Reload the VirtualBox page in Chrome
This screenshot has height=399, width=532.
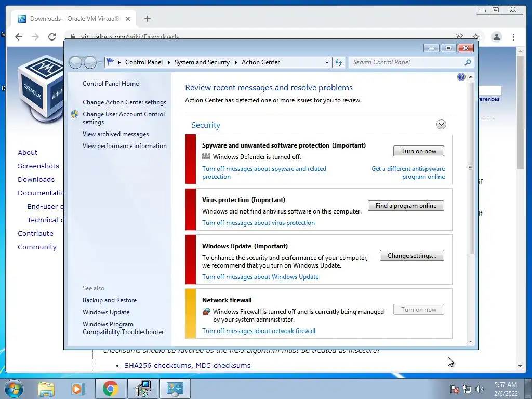tap(52, 37)
